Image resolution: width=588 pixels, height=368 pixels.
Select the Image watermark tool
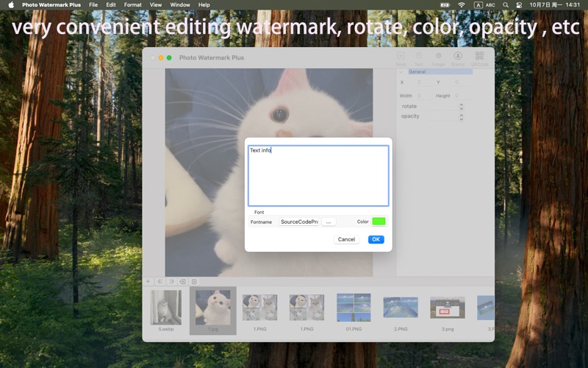point(438,59)
